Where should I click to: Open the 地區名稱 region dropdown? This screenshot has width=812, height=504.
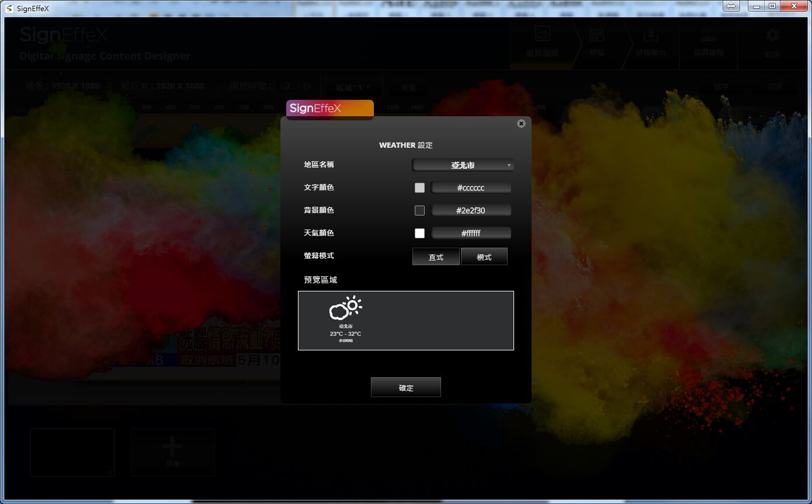pos(463,165)
